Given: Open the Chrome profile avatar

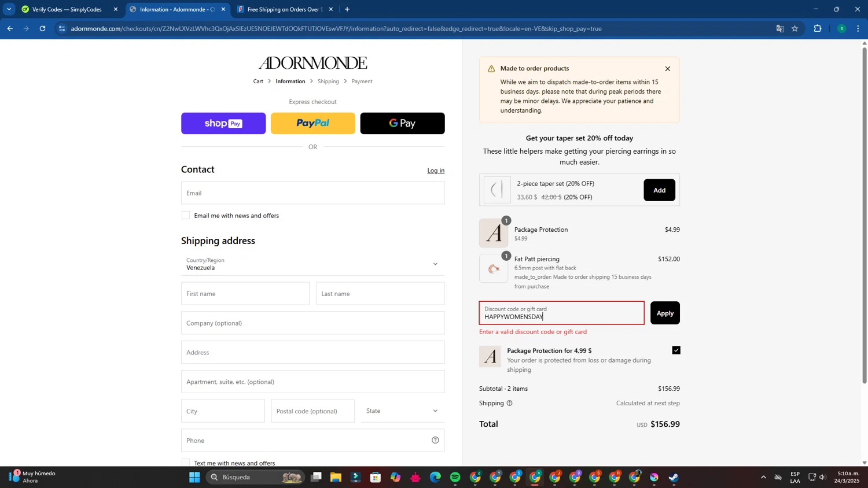Looking at the screenshot, I should point(841,28).
